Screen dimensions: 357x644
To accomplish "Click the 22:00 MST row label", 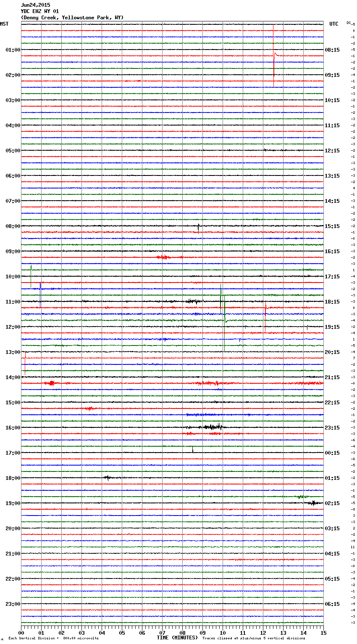I will [13, 579].
